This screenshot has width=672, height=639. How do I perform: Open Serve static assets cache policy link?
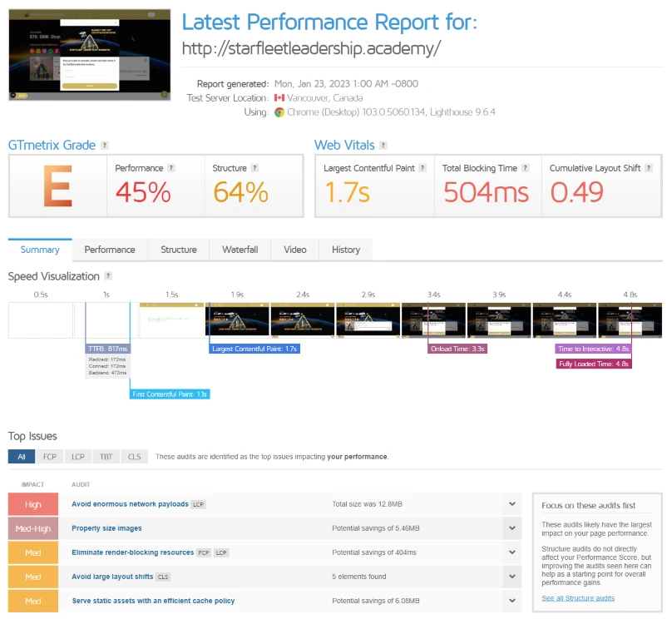(153, 601)
